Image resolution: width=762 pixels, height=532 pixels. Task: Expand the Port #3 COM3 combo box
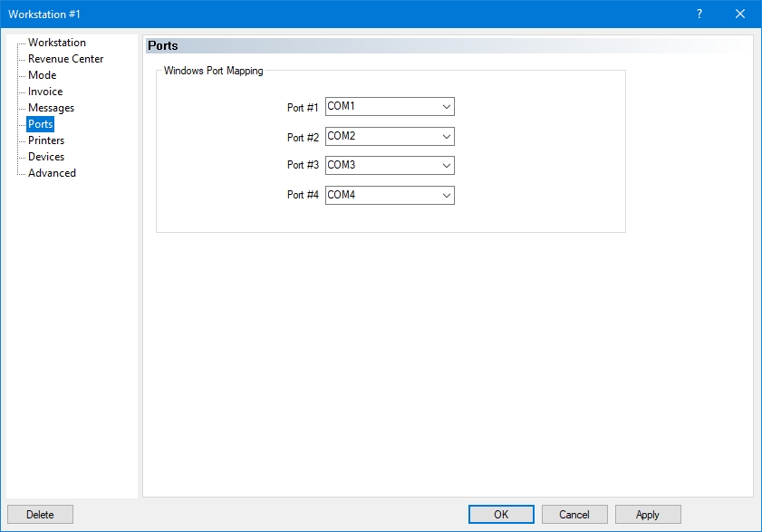(390, 166)
